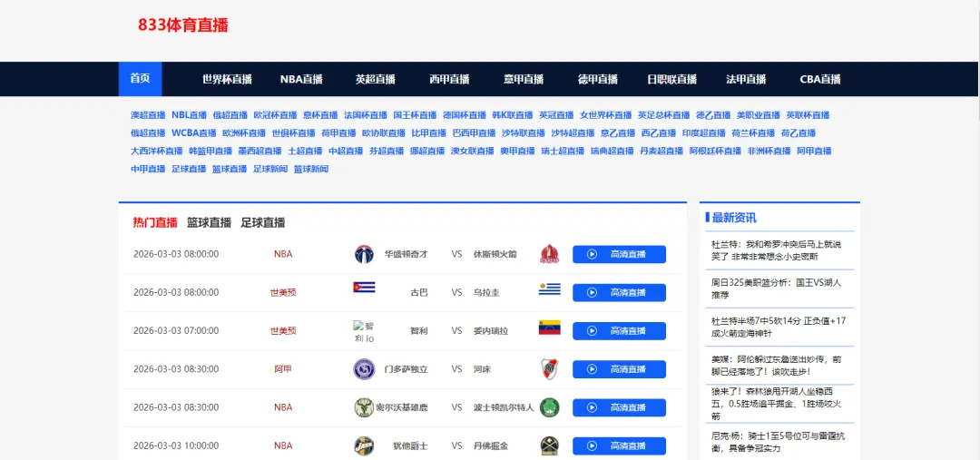Screen dimensions: 980x460
Task: Open the 首页 home tab
Action: tap(140, 79)
